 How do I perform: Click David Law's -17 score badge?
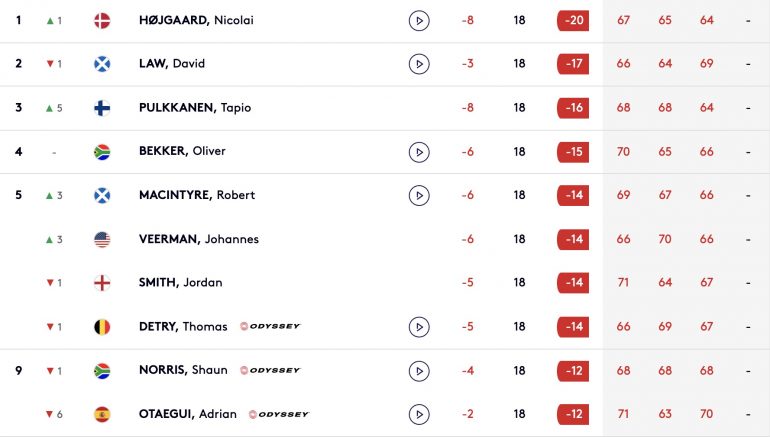point(573,64)
